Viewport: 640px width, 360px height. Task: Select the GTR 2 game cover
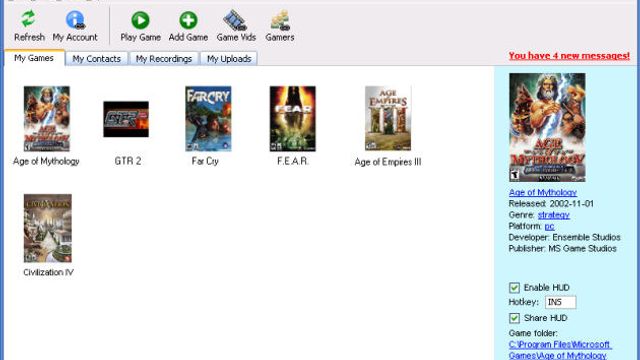coord(126,119)
